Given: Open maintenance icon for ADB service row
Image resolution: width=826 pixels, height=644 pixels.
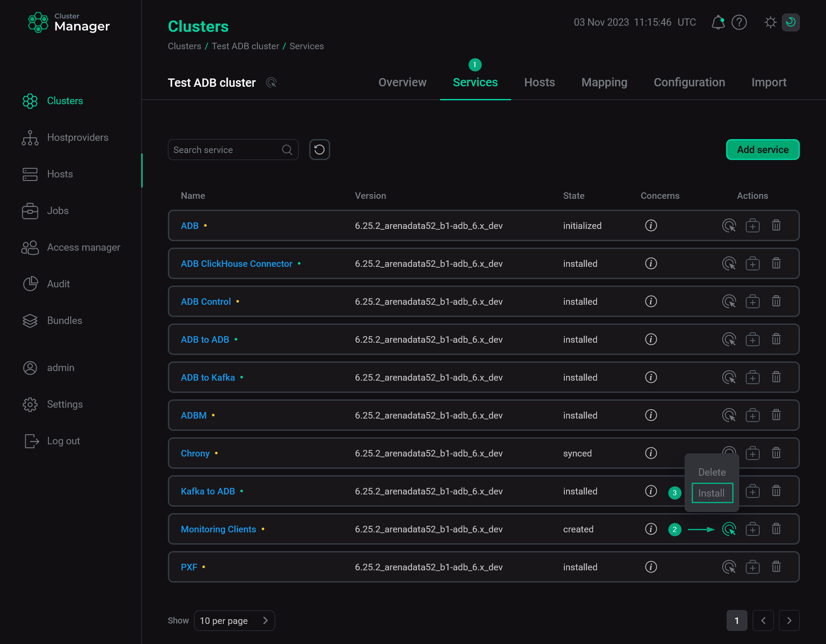Looking at the screenshot, I should click(753, 225).
